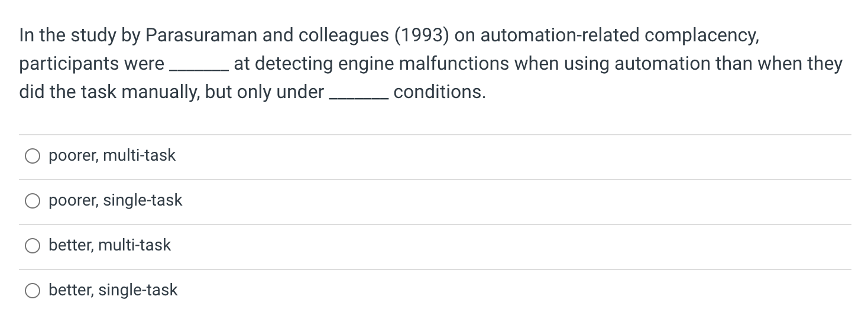
Task: Click the 'poorer, single-task' answer text
Action: coord(115,200)
